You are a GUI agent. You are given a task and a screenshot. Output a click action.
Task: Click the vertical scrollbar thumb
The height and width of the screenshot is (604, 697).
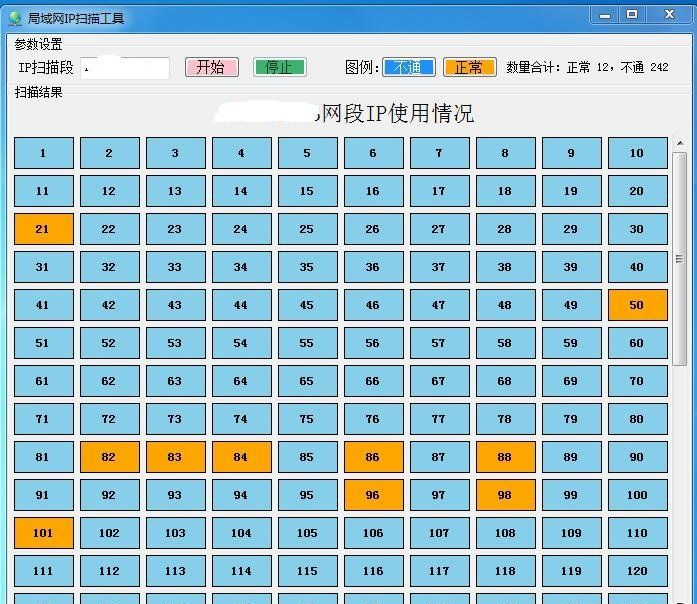coord(680,258)
